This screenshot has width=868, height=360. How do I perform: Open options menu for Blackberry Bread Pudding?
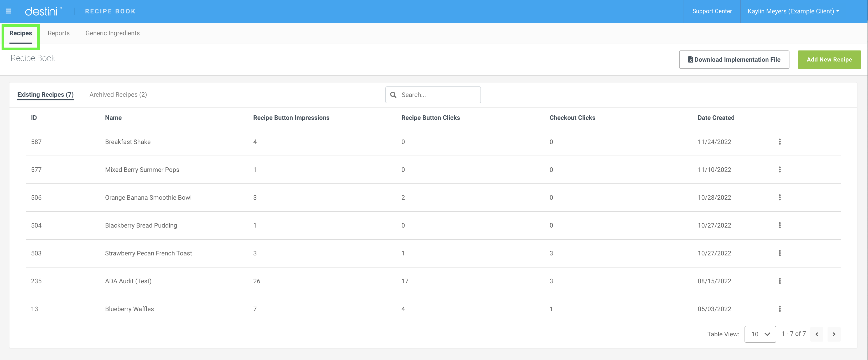pyautogui.click(x=779, y=225)
